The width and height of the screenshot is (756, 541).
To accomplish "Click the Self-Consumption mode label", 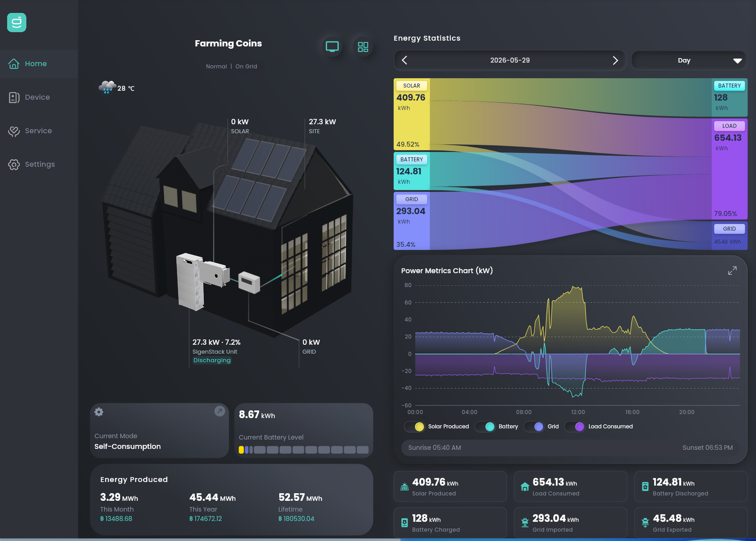I will tap(128, 446).
